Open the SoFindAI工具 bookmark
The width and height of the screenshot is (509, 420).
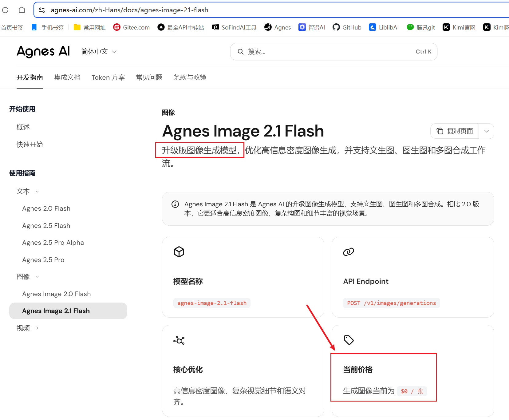click(234, 27)
